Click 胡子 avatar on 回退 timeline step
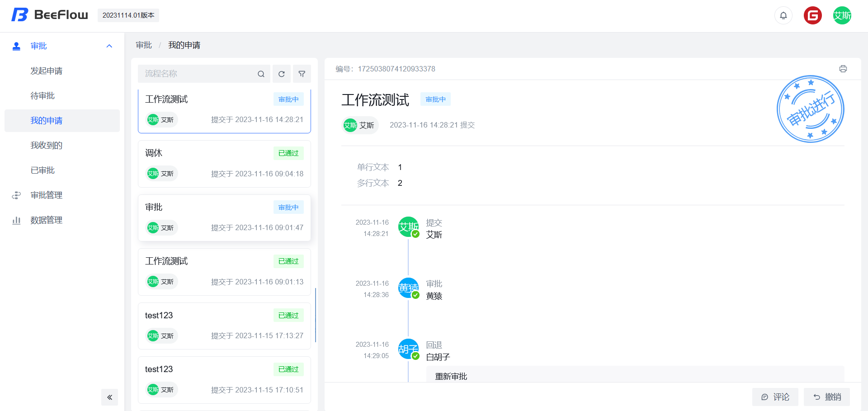The image size is (868, 411). pyautogui.click(x=408, y=349)
